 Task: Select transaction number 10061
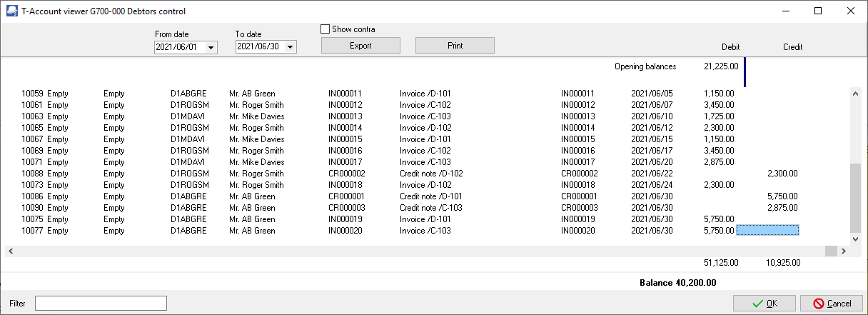click(33, 105)
